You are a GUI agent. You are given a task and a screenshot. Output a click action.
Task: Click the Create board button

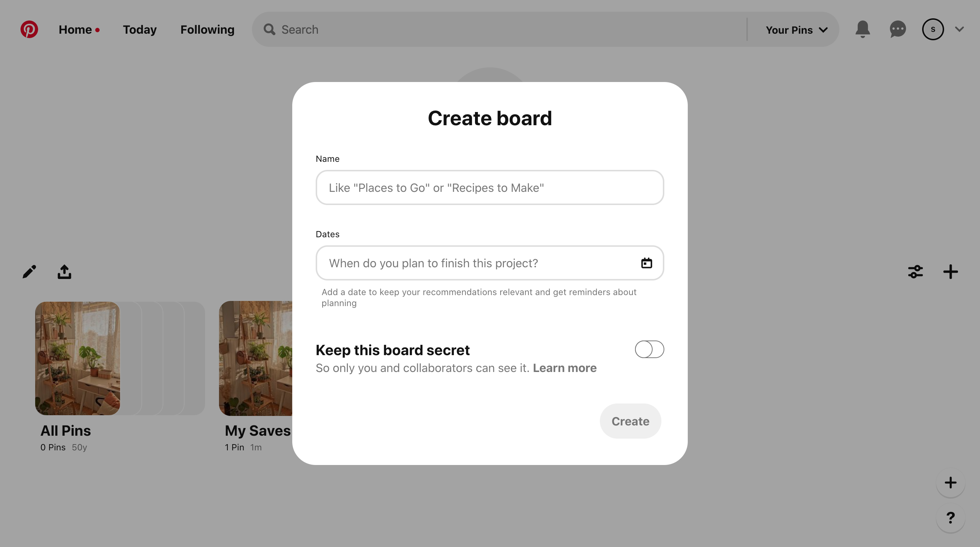(x=630, y=421)
